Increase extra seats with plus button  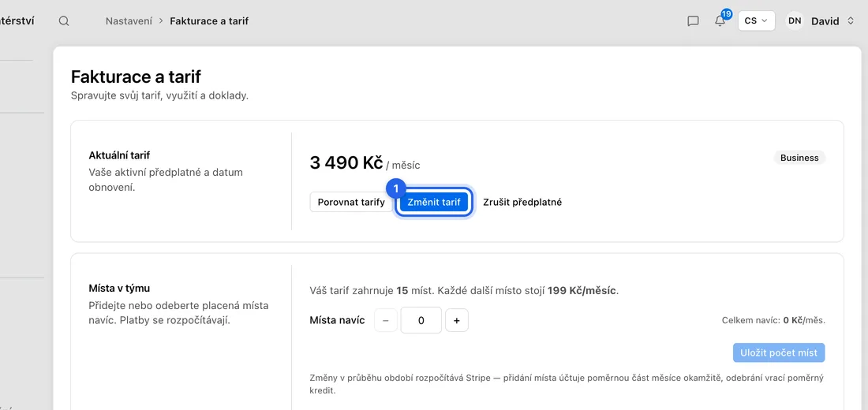[x=457, y=320]
